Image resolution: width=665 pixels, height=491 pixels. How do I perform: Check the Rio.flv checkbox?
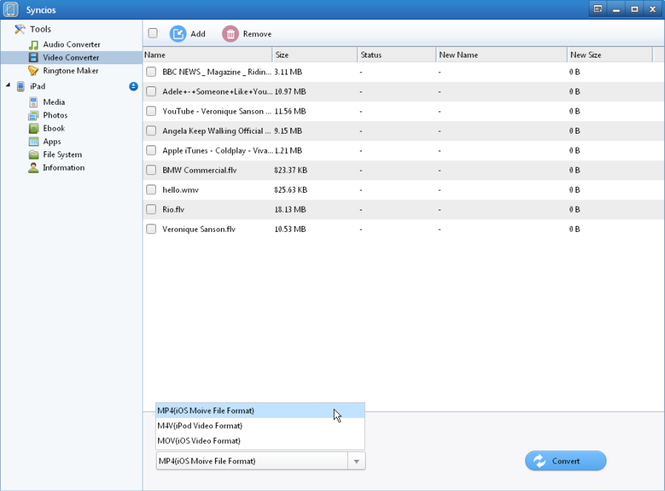click(x=151, y=209)
